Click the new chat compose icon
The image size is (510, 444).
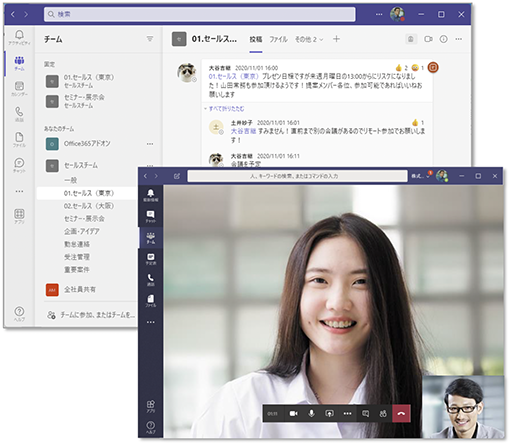[177, 176]
